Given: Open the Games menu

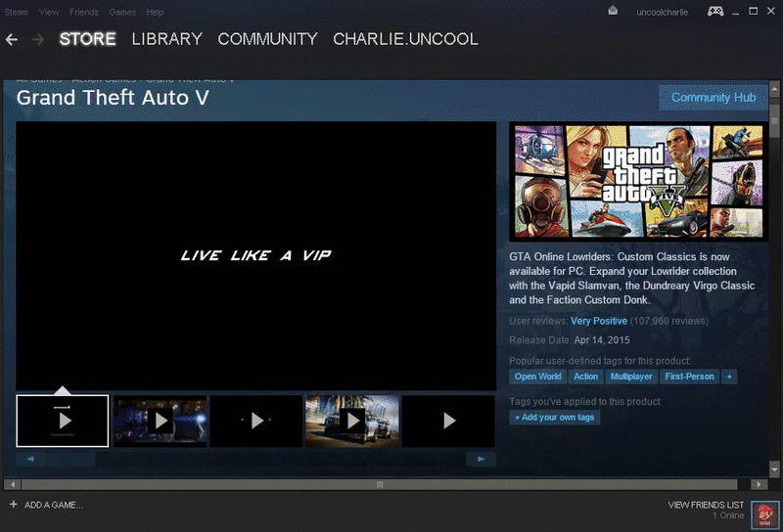Looking at the screenshot, I should pyautogui.click(x=122, y=12).
